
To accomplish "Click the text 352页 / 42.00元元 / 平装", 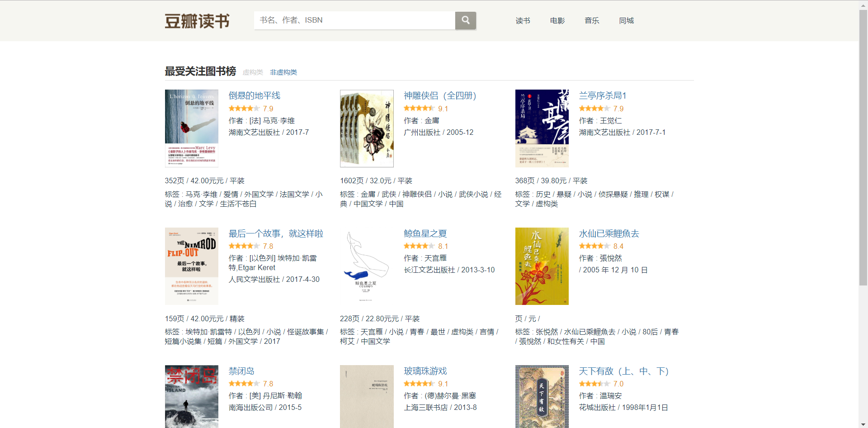I will pyautogui.click(x=205, y=181).
